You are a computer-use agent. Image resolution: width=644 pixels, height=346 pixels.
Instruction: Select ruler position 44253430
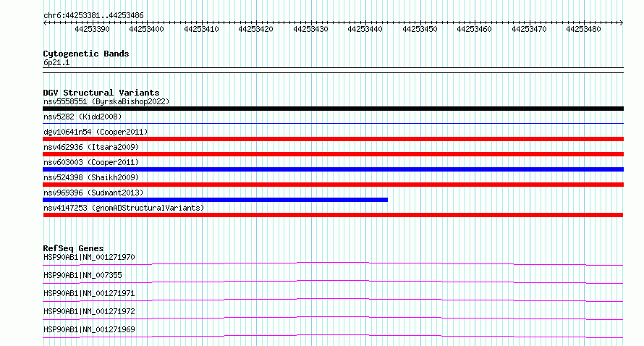point(310,29)
